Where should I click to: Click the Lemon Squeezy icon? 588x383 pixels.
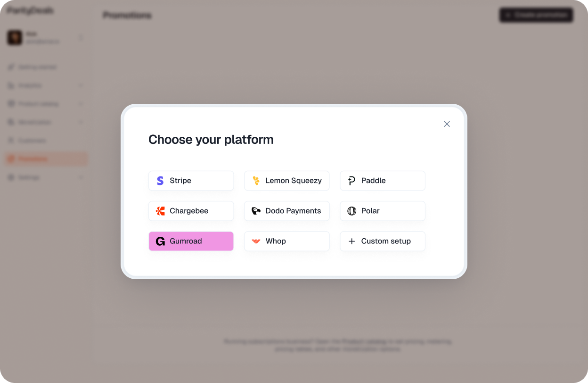[x=256, y=181]
